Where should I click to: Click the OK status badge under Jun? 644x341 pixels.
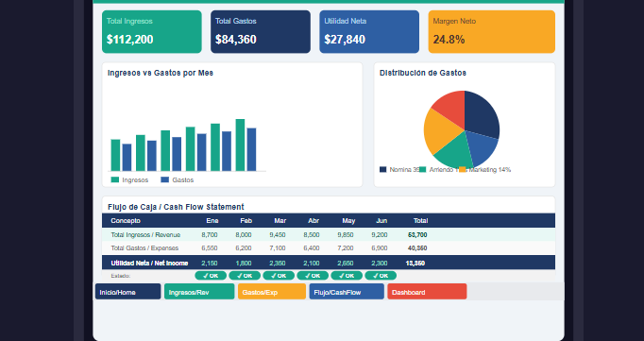click(381, 276)
